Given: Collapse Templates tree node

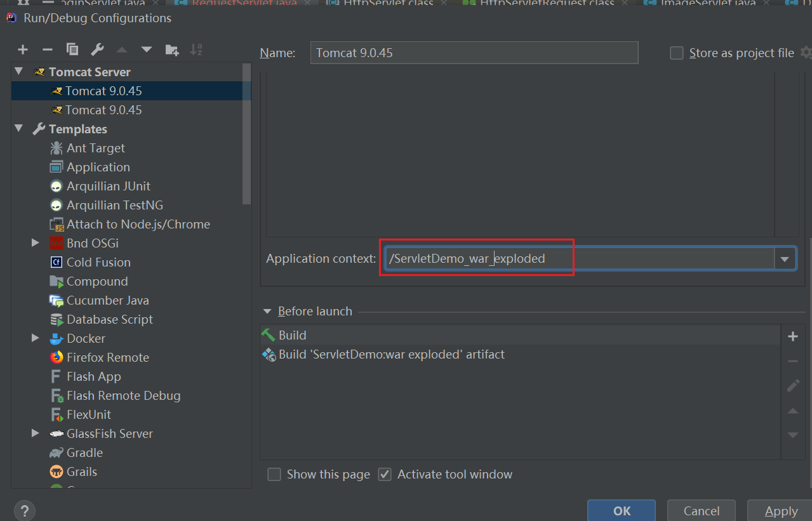Looking at the screenshot, I should coord(18,129).
